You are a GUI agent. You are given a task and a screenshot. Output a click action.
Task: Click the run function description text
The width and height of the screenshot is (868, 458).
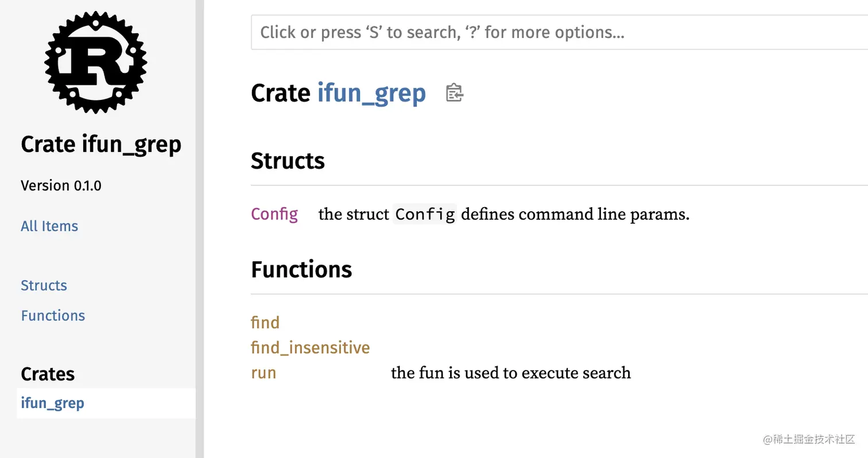510,373
